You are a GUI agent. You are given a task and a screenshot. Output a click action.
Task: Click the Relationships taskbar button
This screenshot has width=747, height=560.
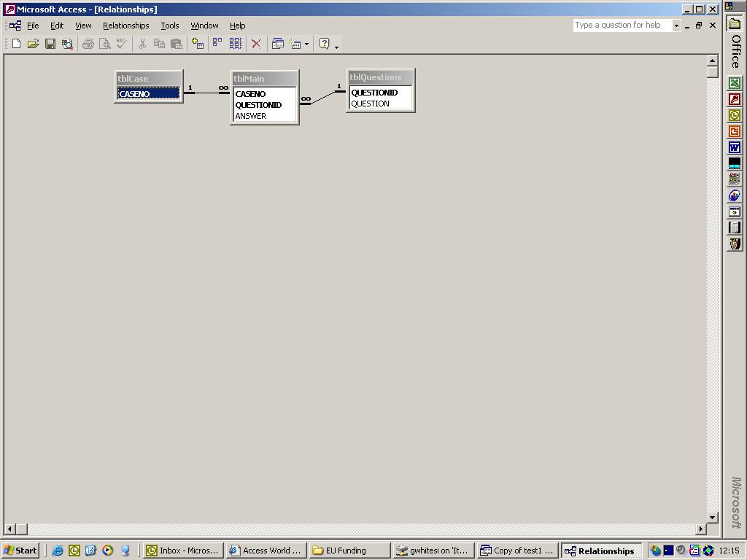[601, 551]
